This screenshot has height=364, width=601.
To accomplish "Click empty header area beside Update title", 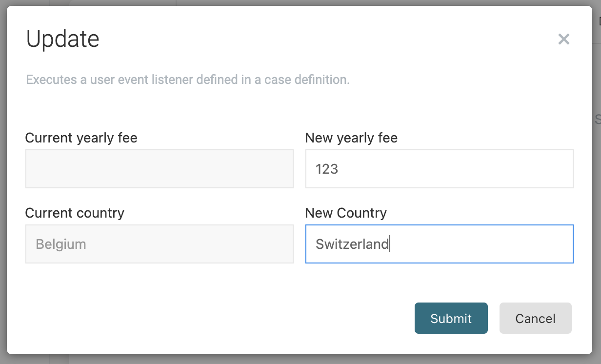I will (x=317, y=39).
